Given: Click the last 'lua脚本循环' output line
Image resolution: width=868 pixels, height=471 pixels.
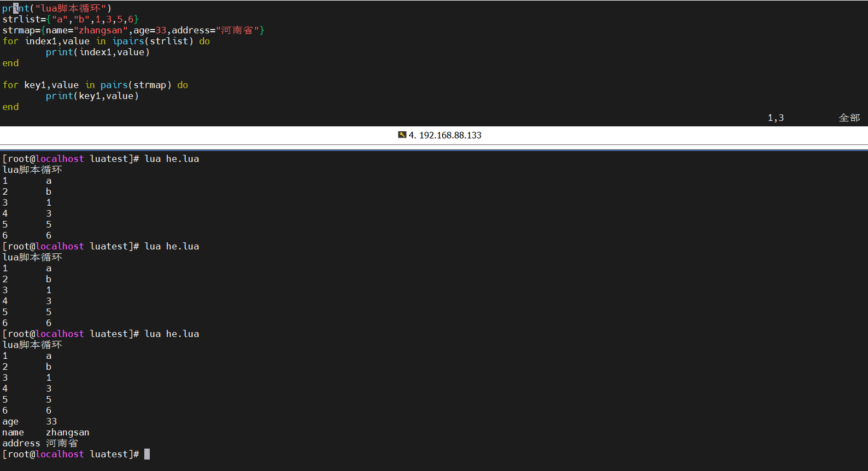Looking at the screenshot, I should point(32,345).
